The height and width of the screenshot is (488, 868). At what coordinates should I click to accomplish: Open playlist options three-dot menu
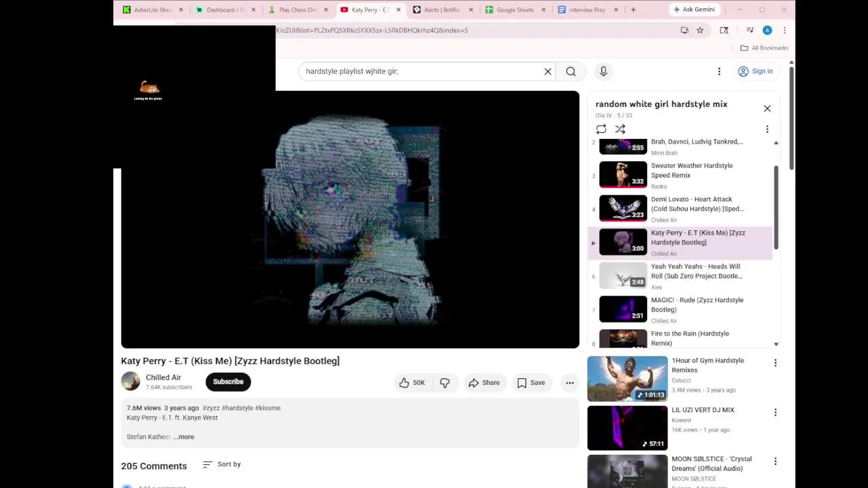767,129
